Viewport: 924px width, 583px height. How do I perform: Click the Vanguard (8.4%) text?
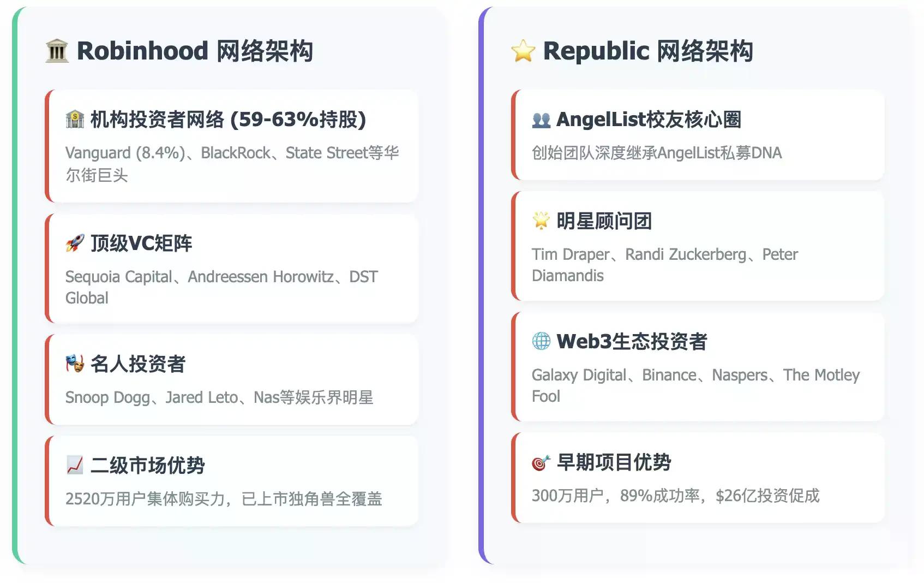point(127,153)
